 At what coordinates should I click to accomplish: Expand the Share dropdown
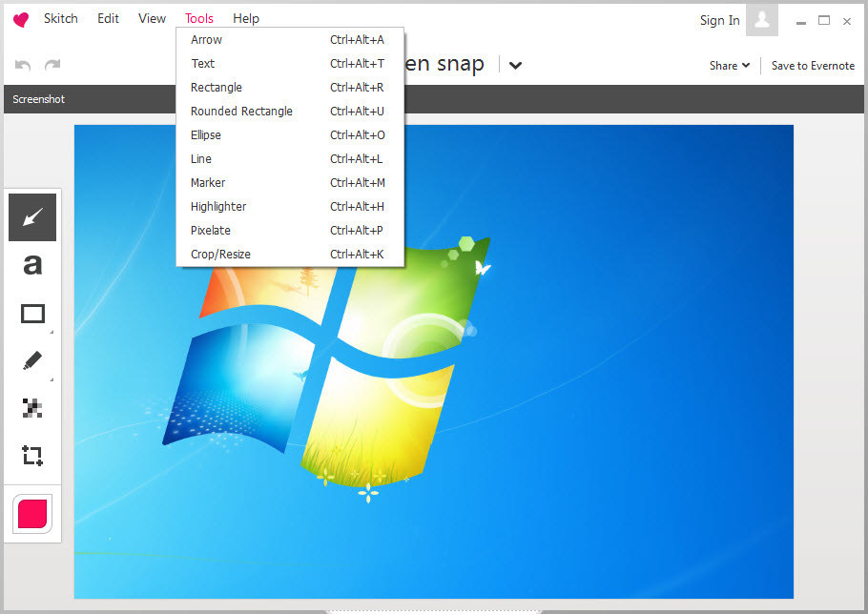click(x=730, y=65)
